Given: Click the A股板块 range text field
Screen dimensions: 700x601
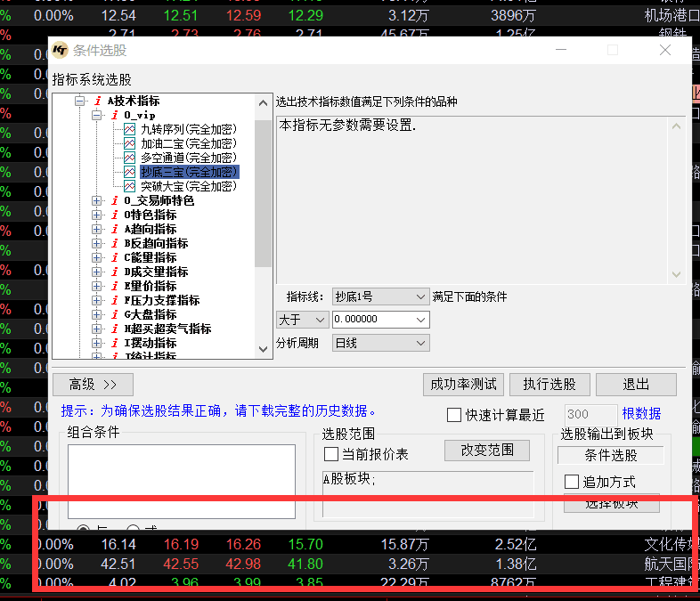Looking at the screenshot, I should click(x=427, y=494).
